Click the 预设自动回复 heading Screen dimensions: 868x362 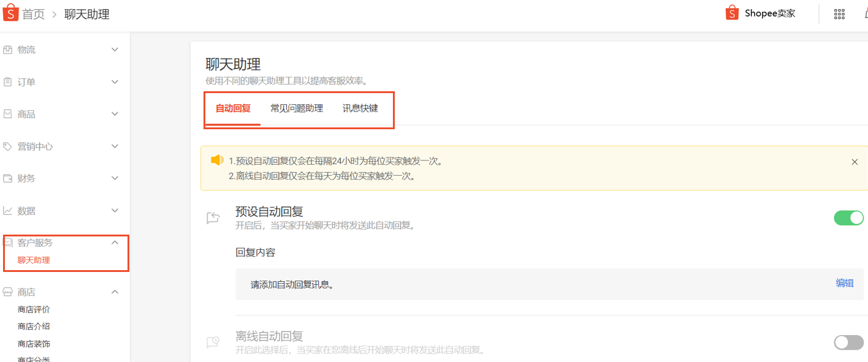coord(269,212)
